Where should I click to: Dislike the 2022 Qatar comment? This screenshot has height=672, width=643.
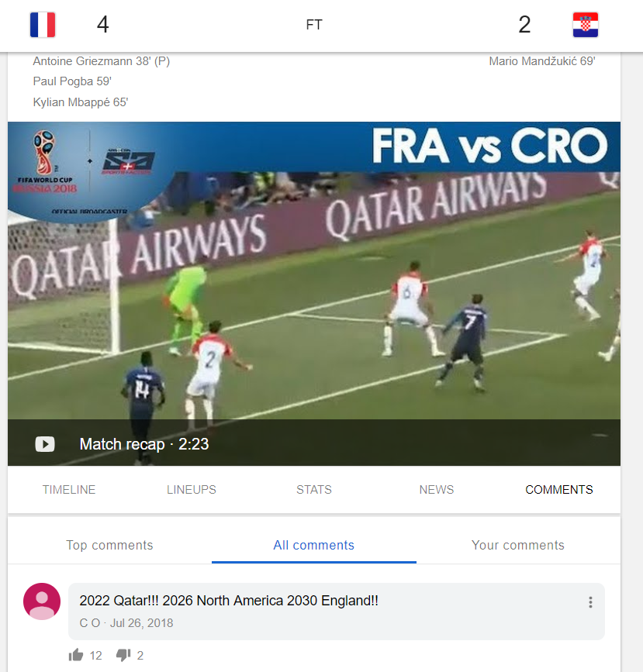coord(123,655)
